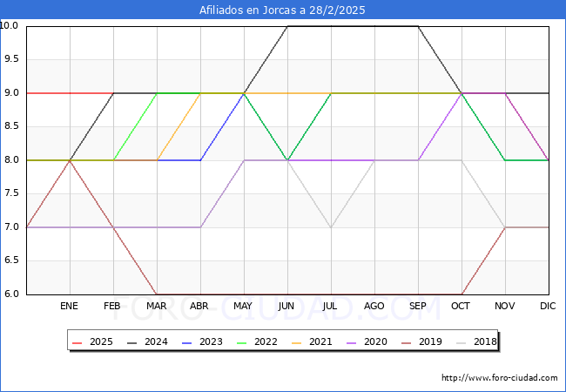Click the FEB month axis label
Viewport: 566px width, 392px height.
(x=112, y=306)
